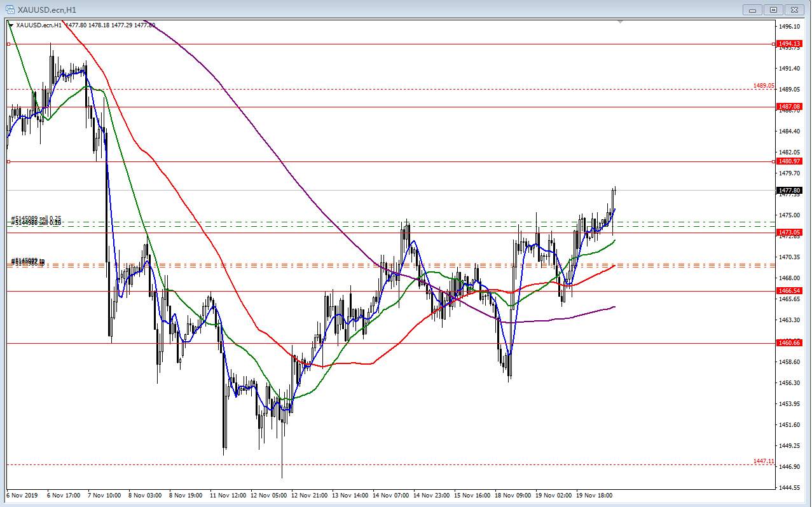Click price scale value 1496.10

pyautogui.click(x=789, y=27)
